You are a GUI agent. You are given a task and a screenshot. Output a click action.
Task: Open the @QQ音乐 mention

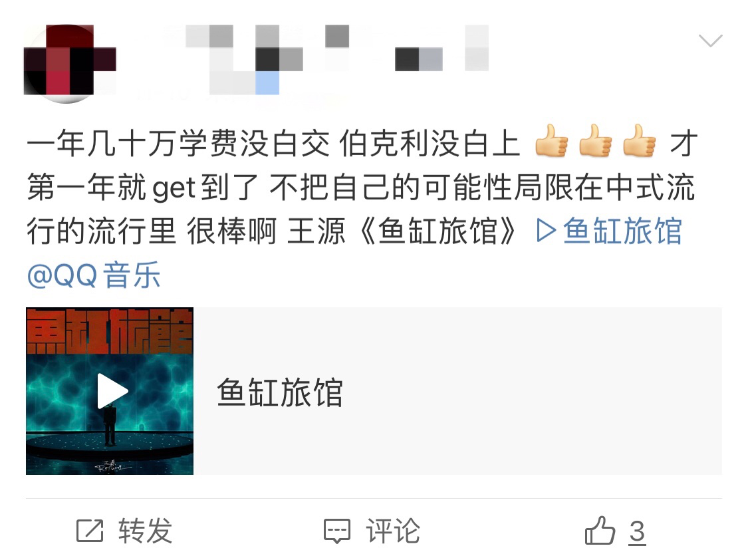coord(94,276)
